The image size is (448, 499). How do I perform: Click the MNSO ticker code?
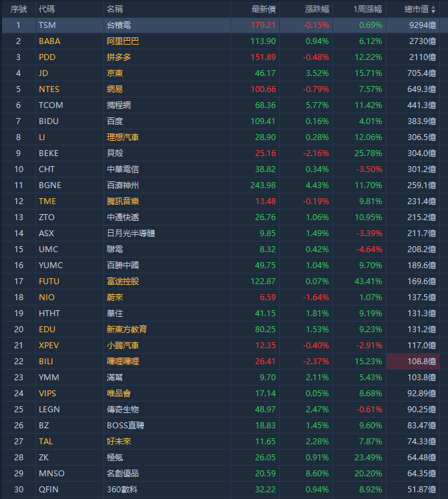point(51,474)
